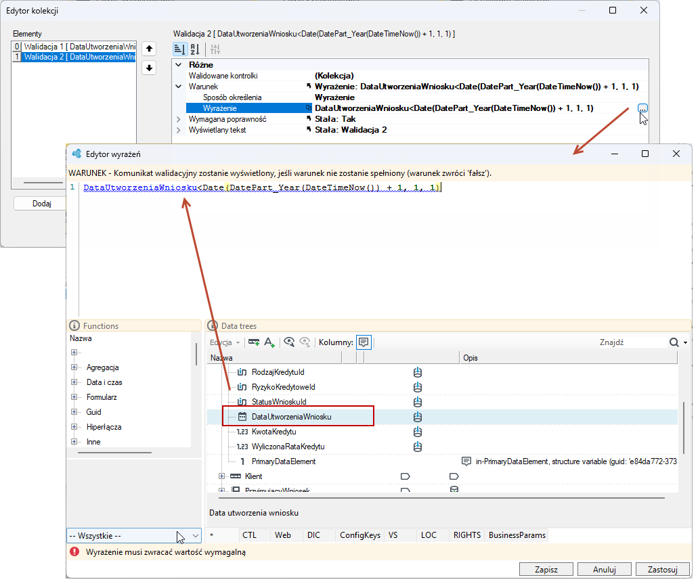Open expression editor via ellipsis button
700x588 pixels.
pyautogui.click(x=642, y=108)
